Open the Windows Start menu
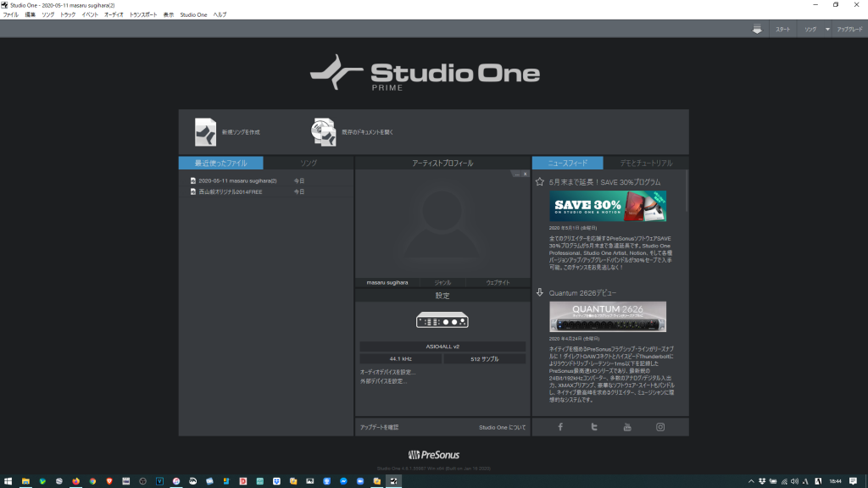This screenshot has height=488, width=868. coord(8,481)
